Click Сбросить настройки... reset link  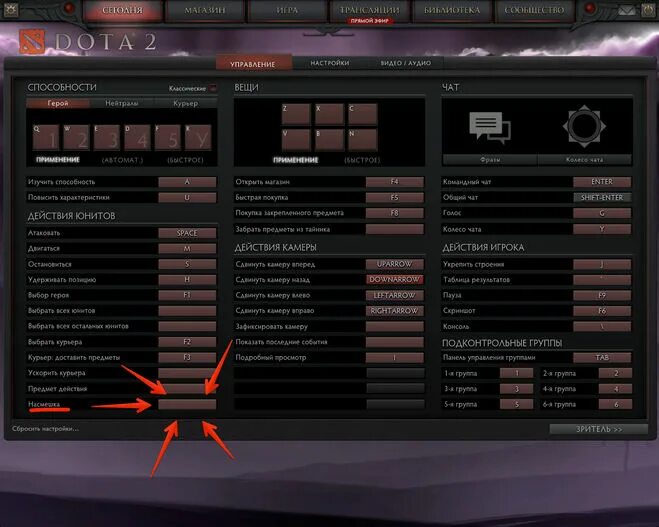(x=45, y=429)
